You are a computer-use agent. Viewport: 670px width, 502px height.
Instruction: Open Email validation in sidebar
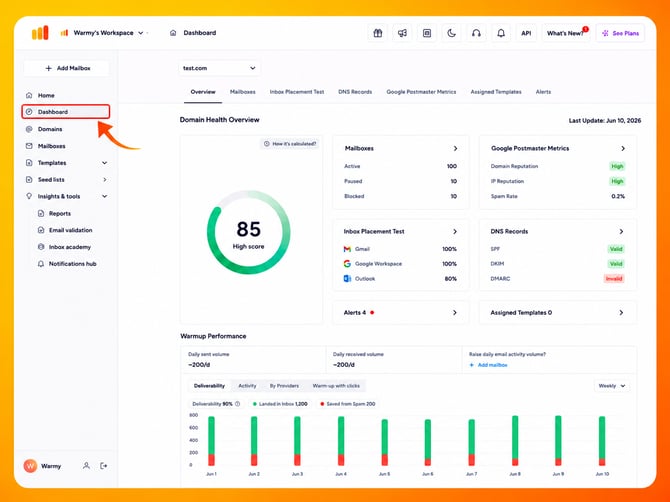tap(71, 230)
